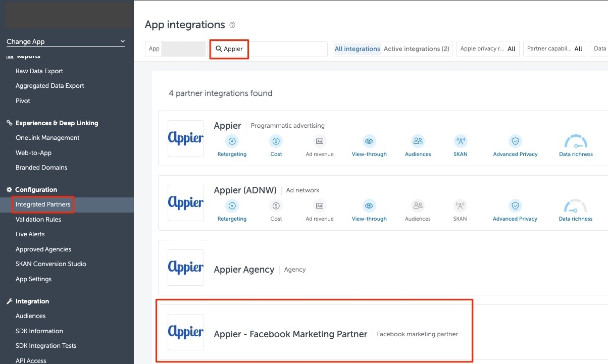
Task: Click Cost icon in Appier programmatic row
Action: point(276,141)
